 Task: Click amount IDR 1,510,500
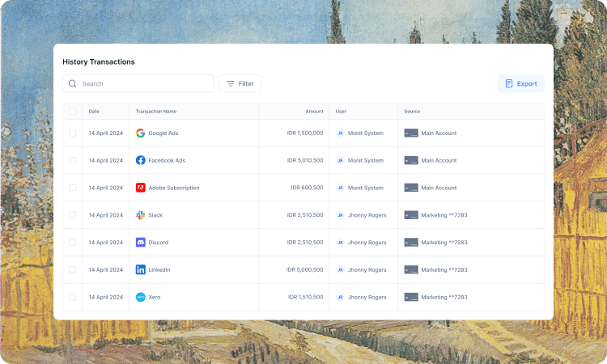click(x=305, y=297)
